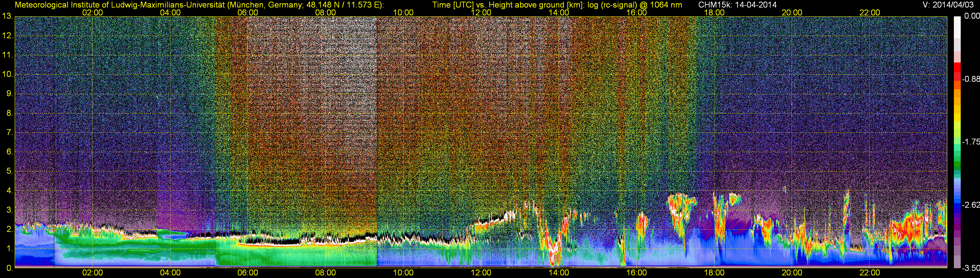Viewport: 980px width, 278px height.
Task: Click the 02:00 label on the top time axis
Action: click(x=92, y=12)
